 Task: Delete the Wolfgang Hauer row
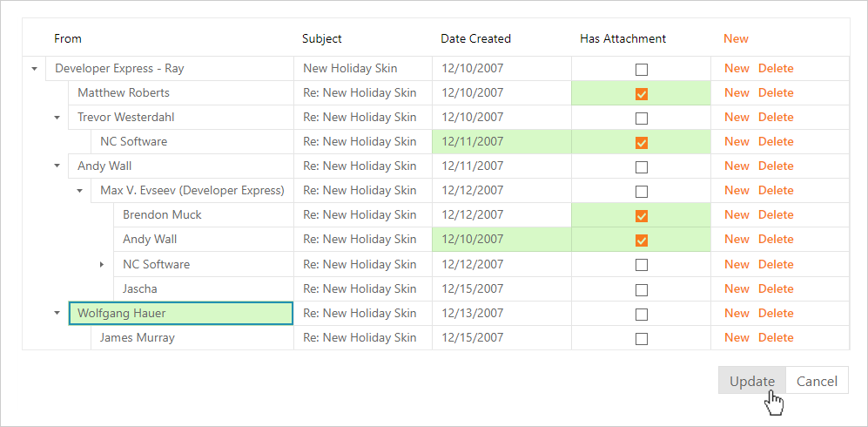[x=776, y=313]
